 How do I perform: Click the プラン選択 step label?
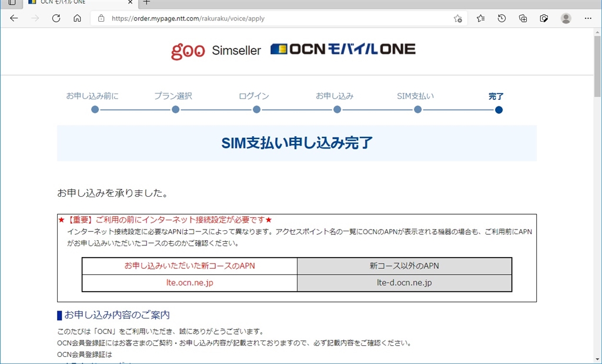pyautogui.click(x=173, y=96)
